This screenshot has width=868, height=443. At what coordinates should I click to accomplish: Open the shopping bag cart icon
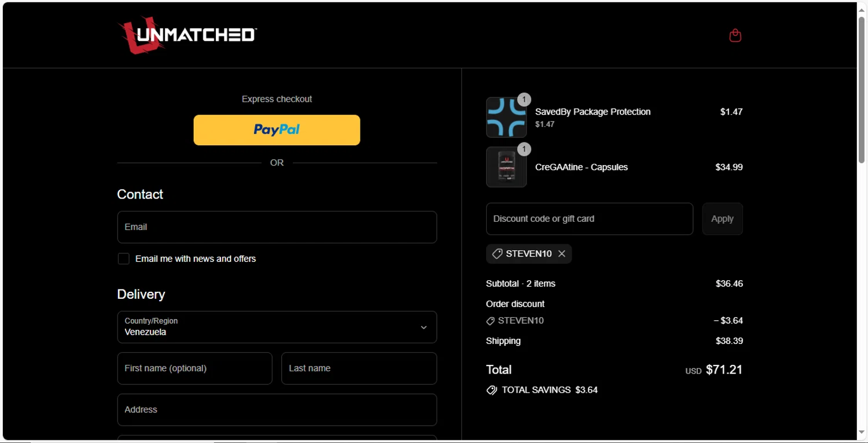[x=735, y=35]
